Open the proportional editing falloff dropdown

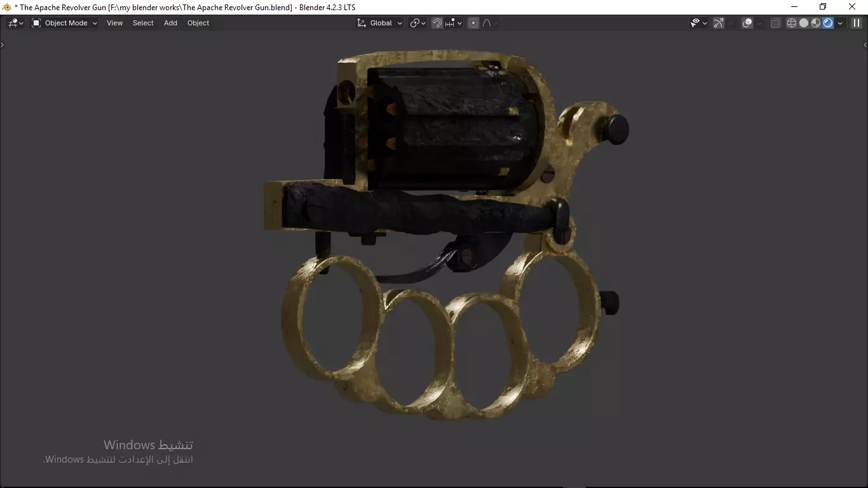pos(490,23)
